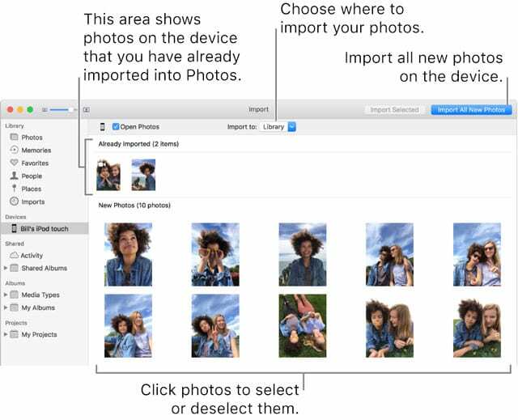Click the Activity cloud icon
The width and height of the screenshot is (518, 420).
[x=14, y=255]
